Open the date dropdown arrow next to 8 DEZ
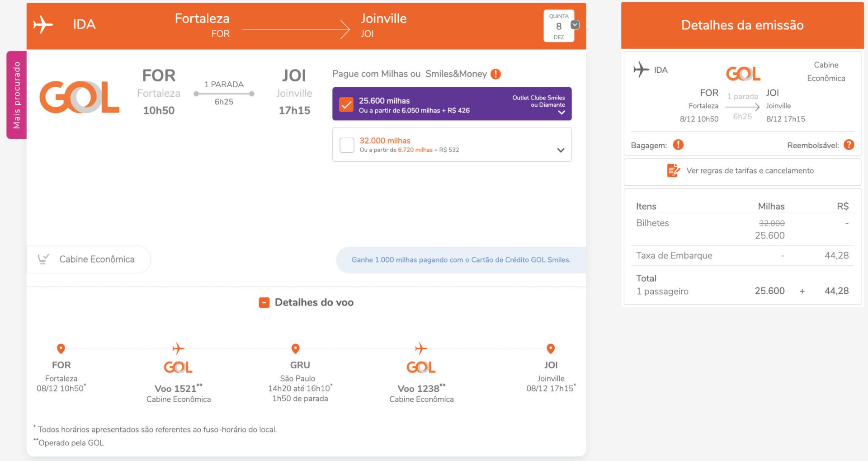The image size is (868, 461). pyautogui.click(x=575, y=25)
